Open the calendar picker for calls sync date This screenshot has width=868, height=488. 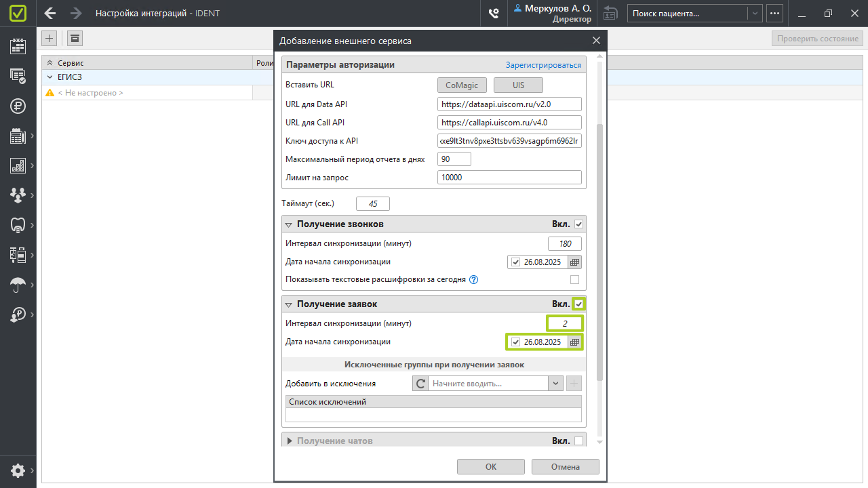pos(574,262)
